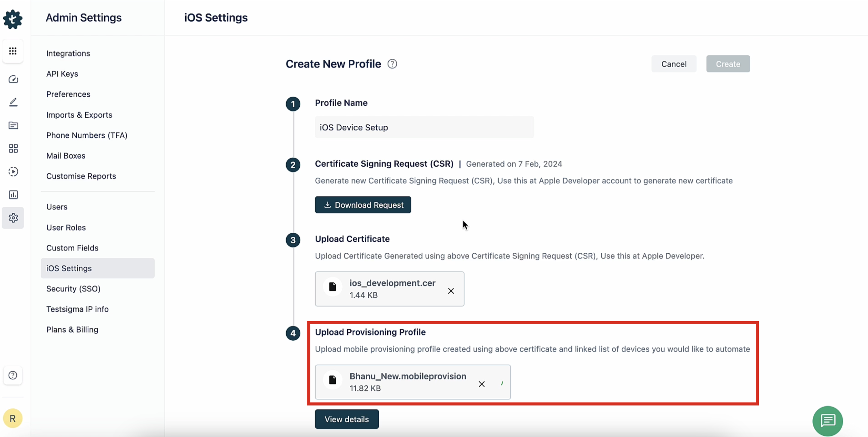Open the Dashboard gauge icon in sidebar
Screen dimensions: 868x437
[x=13, y=79]
